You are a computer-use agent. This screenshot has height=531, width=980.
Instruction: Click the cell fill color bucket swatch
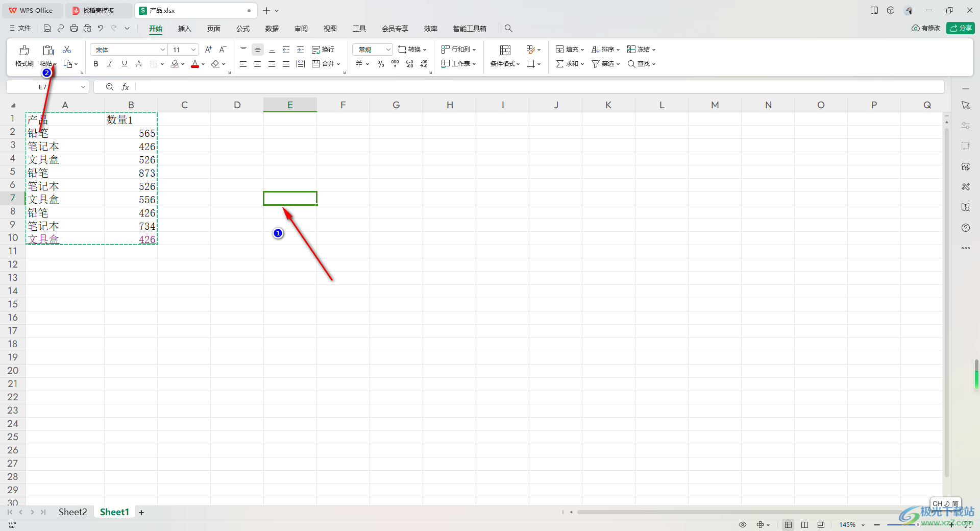pos(175,64)
